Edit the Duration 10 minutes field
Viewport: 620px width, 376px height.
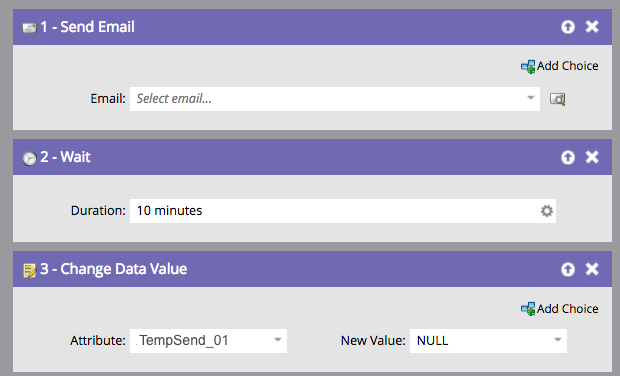click(x=342, y=211)
